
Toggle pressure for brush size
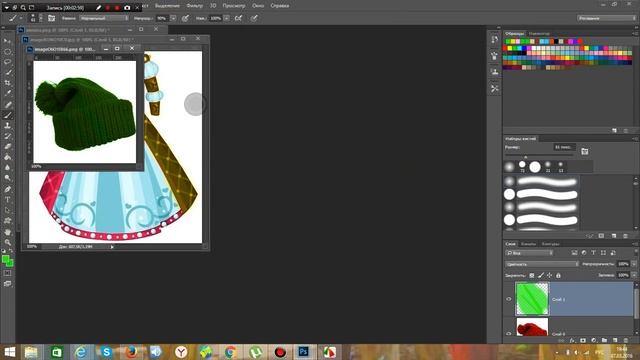point(254,18)
